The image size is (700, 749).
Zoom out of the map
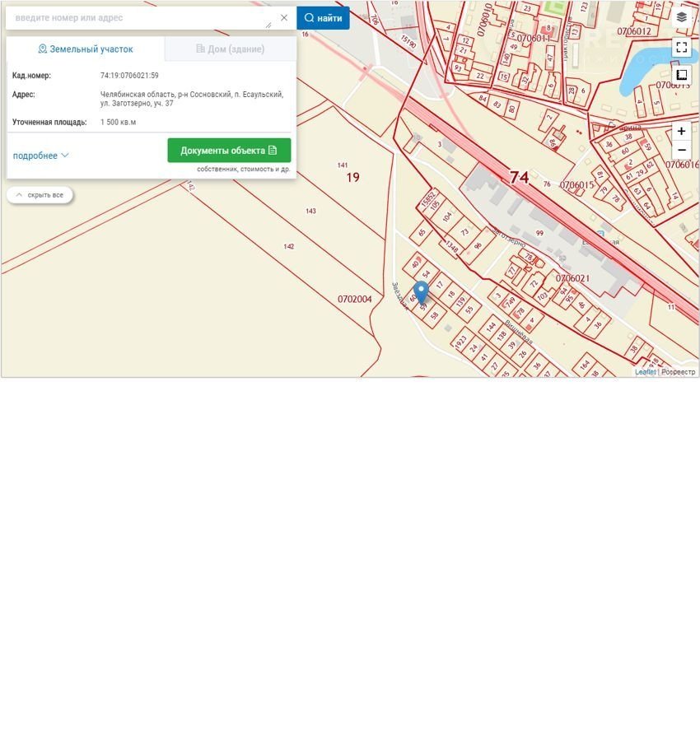681,151
